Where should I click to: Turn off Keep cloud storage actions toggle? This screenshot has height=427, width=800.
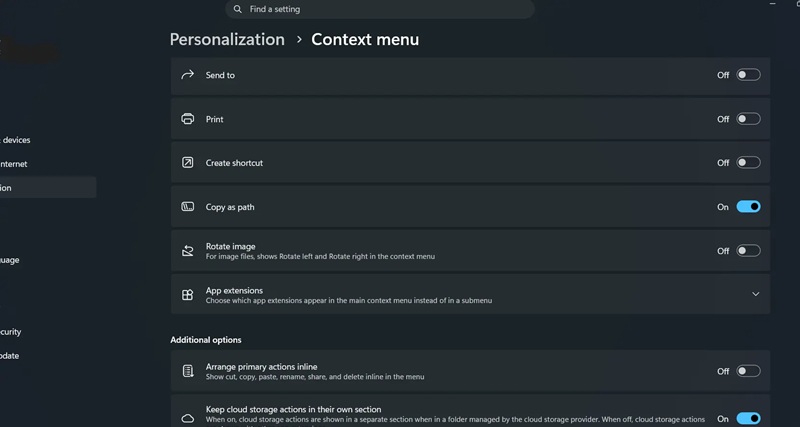(748, 419)
